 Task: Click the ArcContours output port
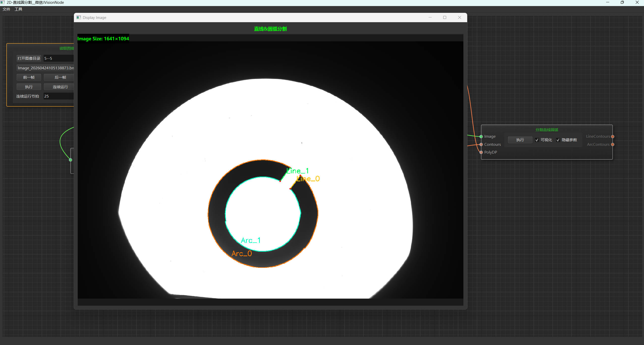point(612,145)
